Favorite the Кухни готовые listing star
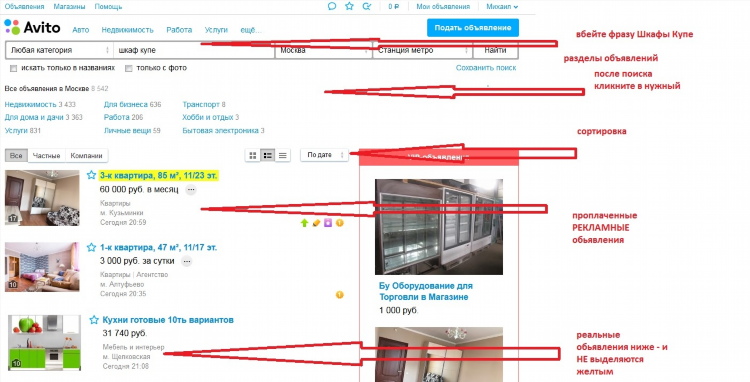The width and height of the screenshot is (750, 382). (x=94, y=320)
